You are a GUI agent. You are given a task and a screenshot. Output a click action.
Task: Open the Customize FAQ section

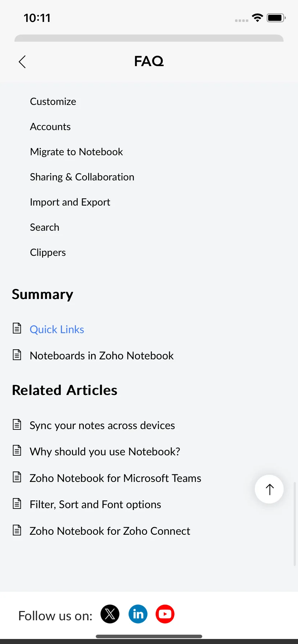coord(53,101)
